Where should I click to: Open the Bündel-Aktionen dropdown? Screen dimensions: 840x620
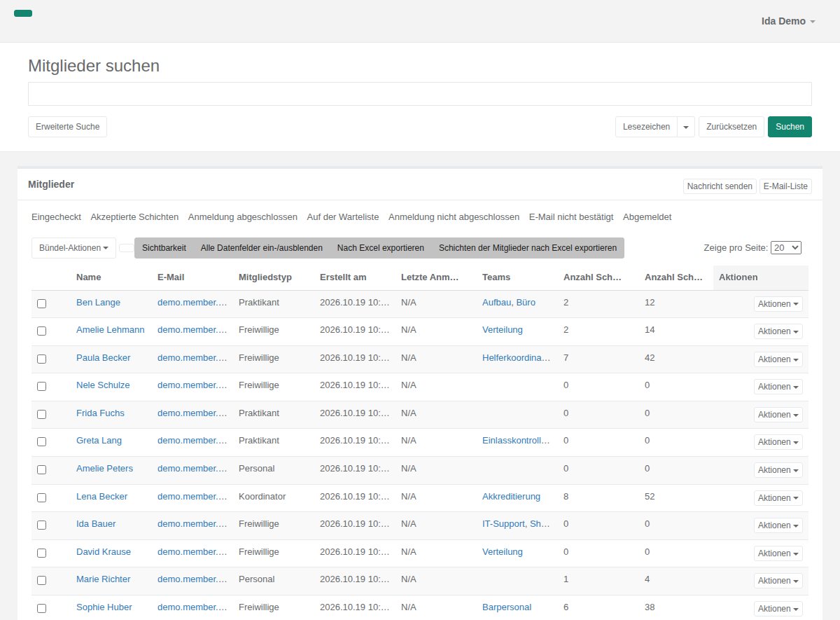point(73,248)
